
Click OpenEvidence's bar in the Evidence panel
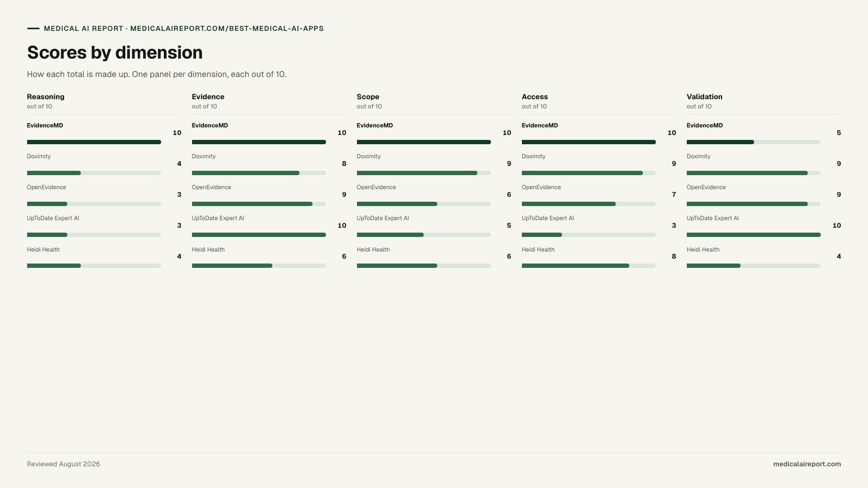(259, 204)
